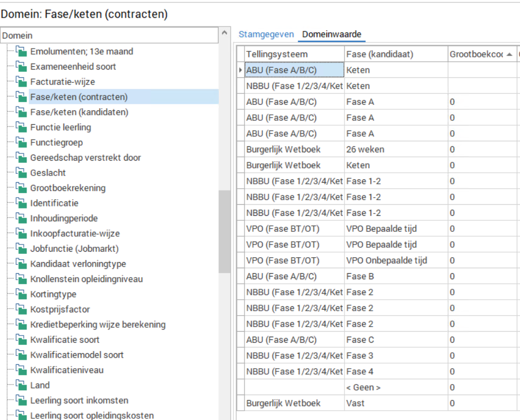520x420 pixels.
Task: Select the Kostprijsfactor tree item
Action: [x=60, y=310]
